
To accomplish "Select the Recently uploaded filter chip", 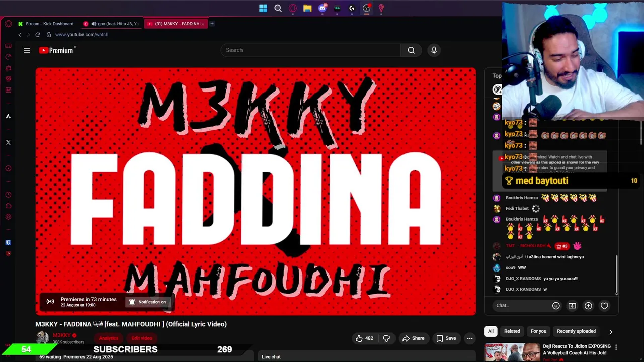I will [576, 331].
